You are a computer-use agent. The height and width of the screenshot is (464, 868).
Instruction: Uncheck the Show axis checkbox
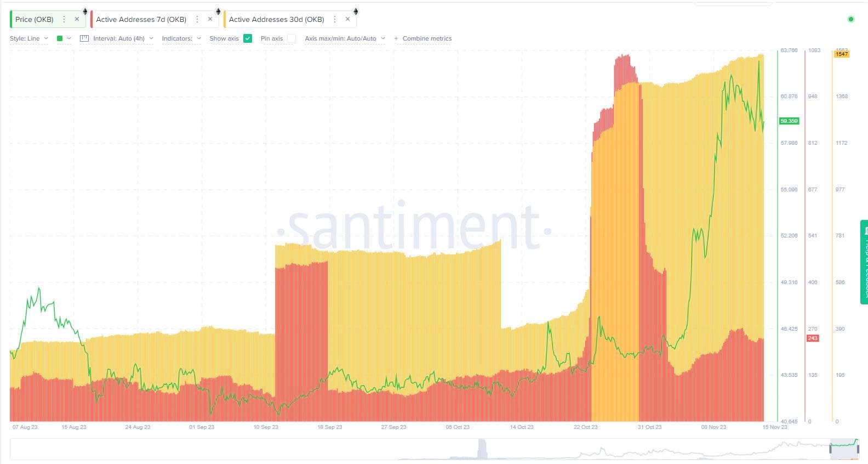pyautogui.click(x=248, y=38)
